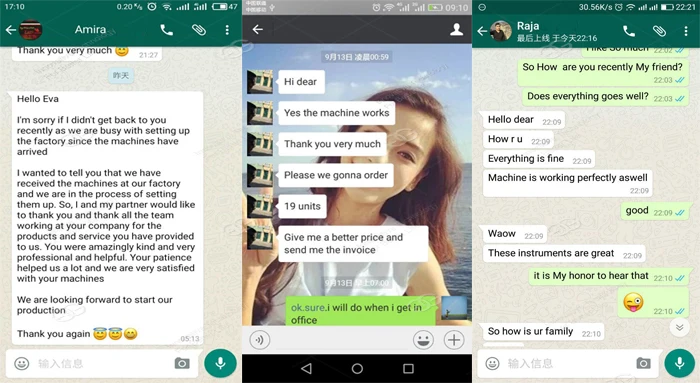Tap camera icon in Amira message field
Viewport: 700px width, 383px height.
tap(182, 363)
